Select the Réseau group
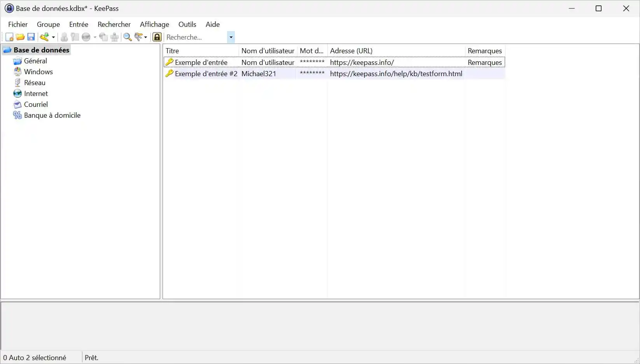This screenshot has width=640, height=364. coord(35,82)
